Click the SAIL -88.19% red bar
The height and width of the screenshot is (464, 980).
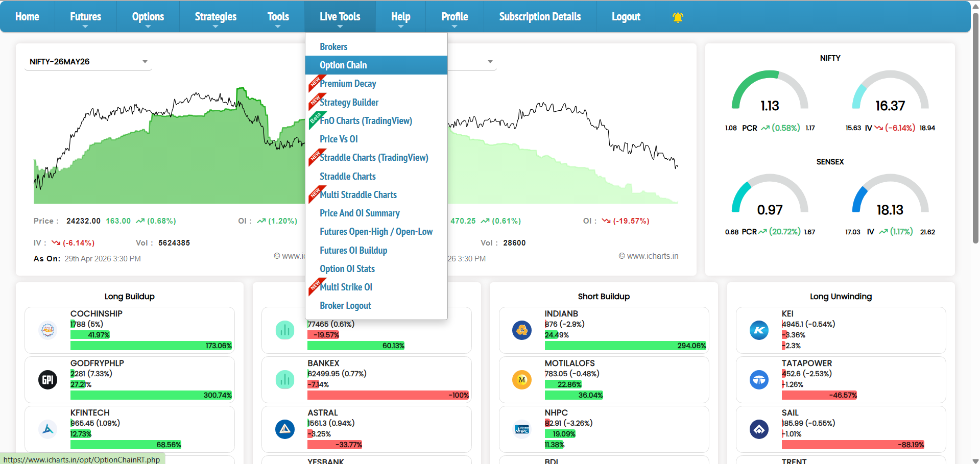853,445
